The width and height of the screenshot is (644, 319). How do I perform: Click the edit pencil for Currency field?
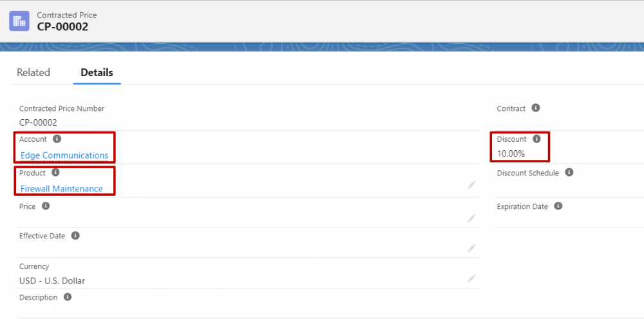point(471,278)
